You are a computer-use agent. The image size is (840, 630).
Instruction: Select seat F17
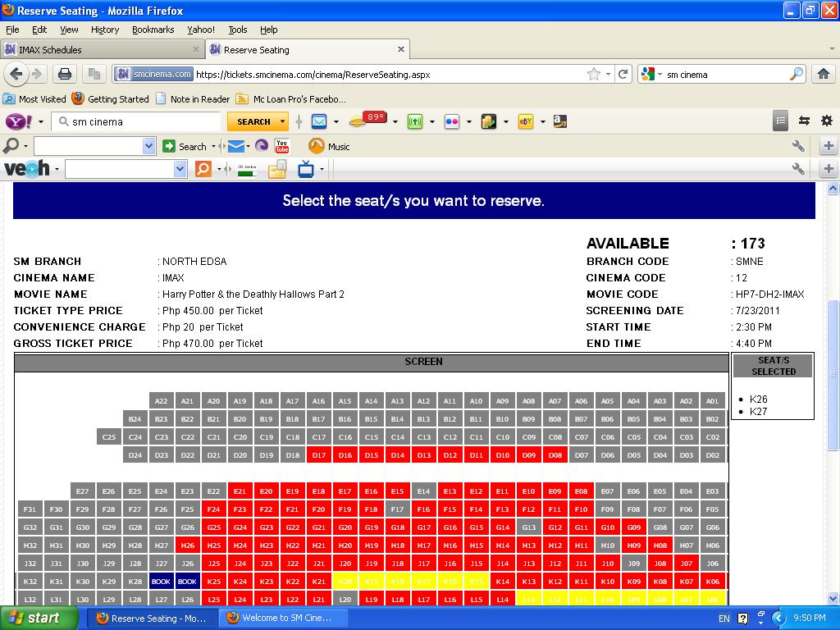(397, 509)
